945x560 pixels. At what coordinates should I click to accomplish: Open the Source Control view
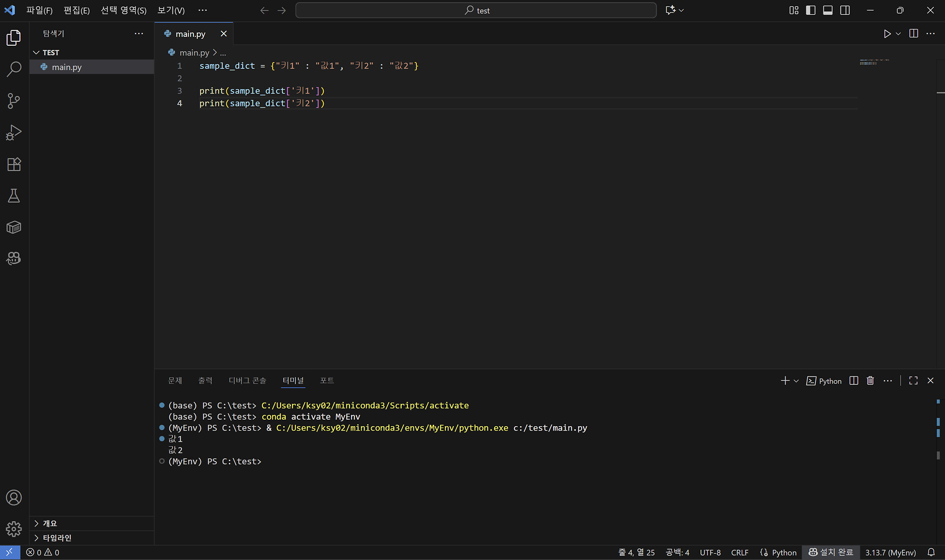14,101
